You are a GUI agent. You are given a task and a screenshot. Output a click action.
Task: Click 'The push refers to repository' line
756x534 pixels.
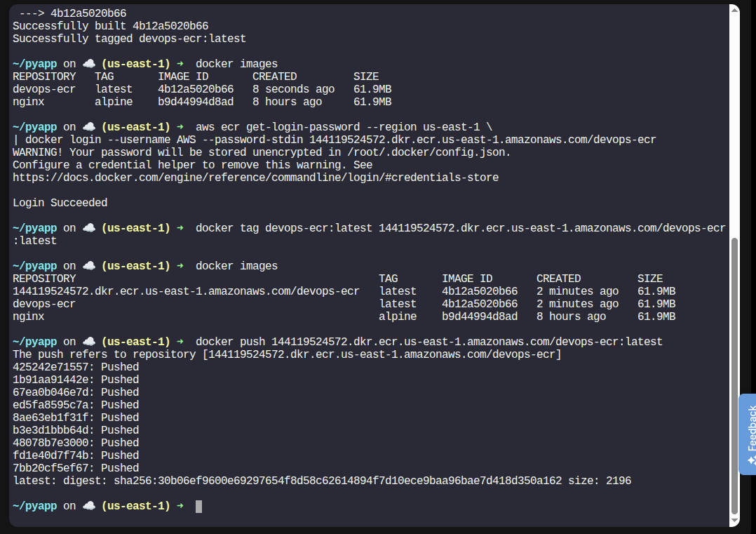click(x=287, y=354)
